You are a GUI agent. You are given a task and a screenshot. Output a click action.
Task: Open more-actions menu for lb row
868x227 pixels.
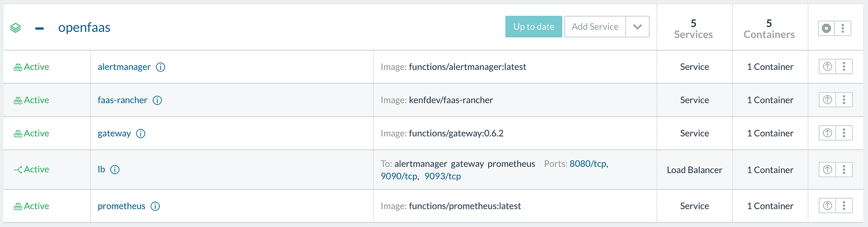pyautogui.click(x=844, y=170)
